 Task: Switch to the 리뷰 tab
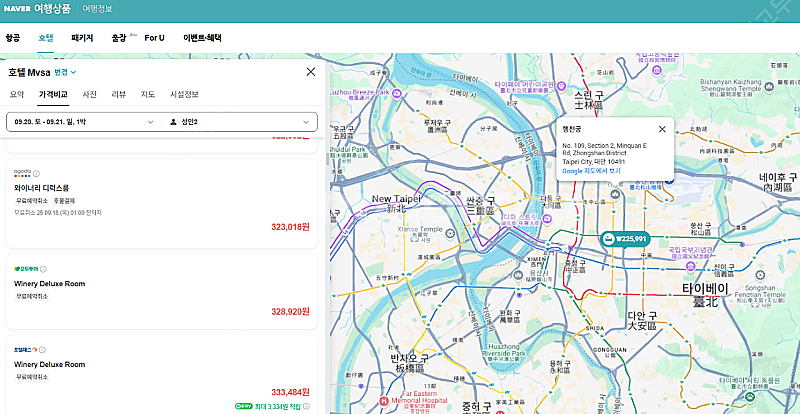(119, 94)
